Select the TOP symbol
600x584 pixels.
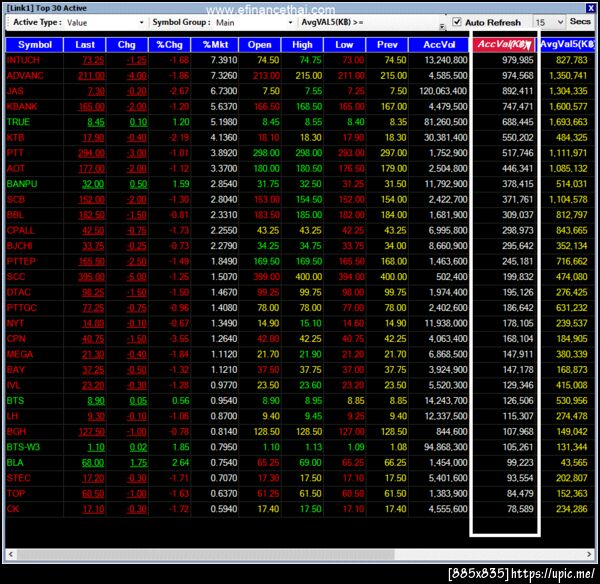click(16, 494)
